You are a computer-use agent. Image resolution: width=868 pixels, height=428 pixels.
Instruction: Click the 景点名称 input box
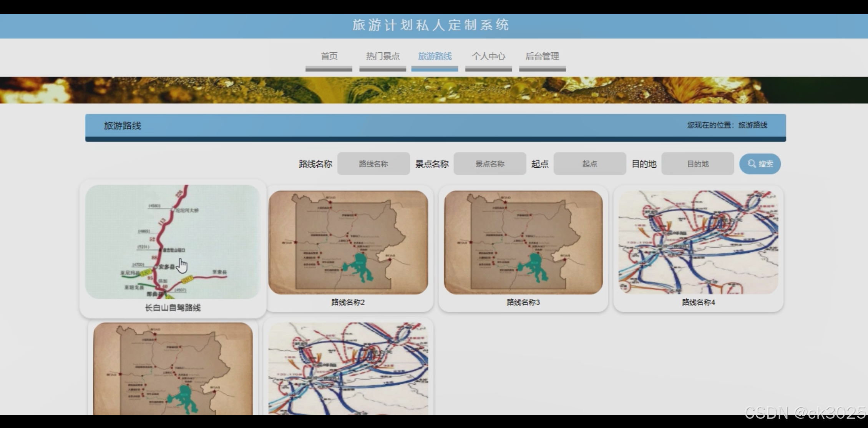click(490, 164)
